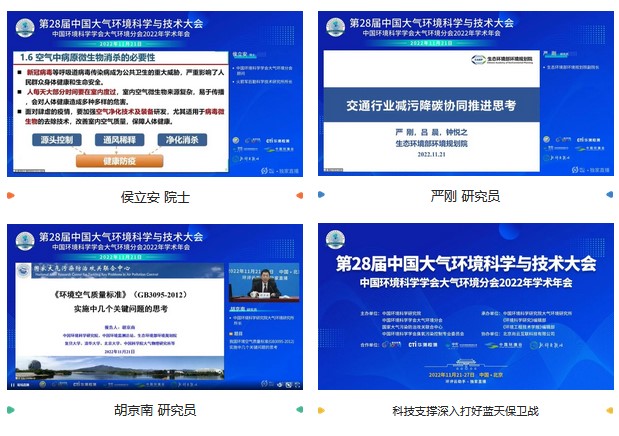Open the 侯立安 院士 presentation screenshot
This screenshot has height=436, width=619.
[155, 94]
